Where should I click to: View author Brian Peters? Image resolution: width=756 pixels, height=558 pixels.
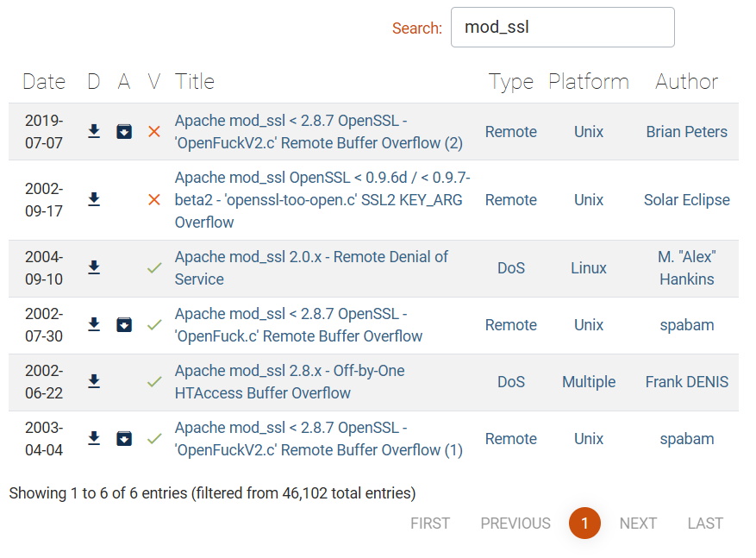686,132
